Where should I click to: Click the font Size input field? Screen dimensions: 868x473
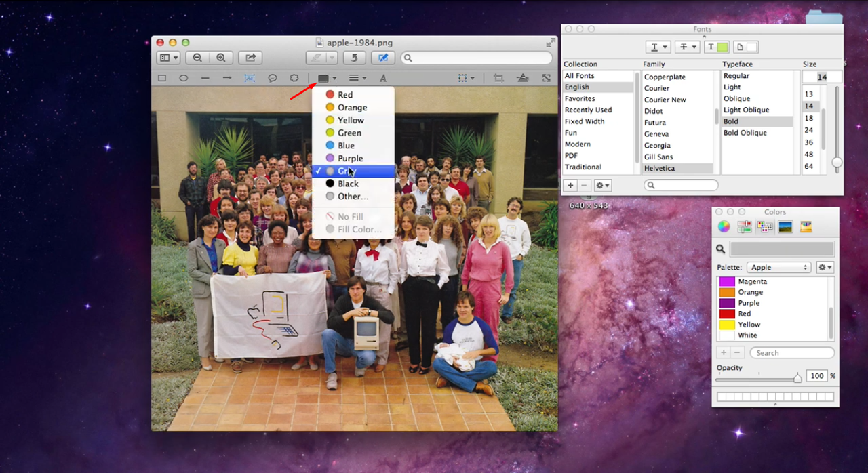click(x=822, y=77)
